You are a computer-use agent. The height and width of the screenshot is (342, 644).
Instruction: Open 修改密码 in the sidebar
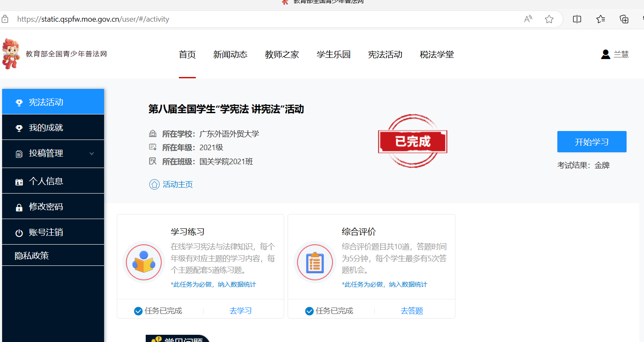[x=53, y=207]
